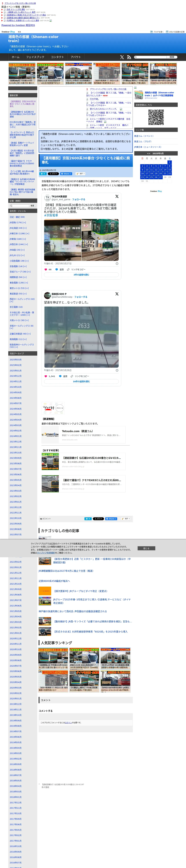
Task: Open the JR東日本（ニュースリリース） link
Action: (148, 147)
